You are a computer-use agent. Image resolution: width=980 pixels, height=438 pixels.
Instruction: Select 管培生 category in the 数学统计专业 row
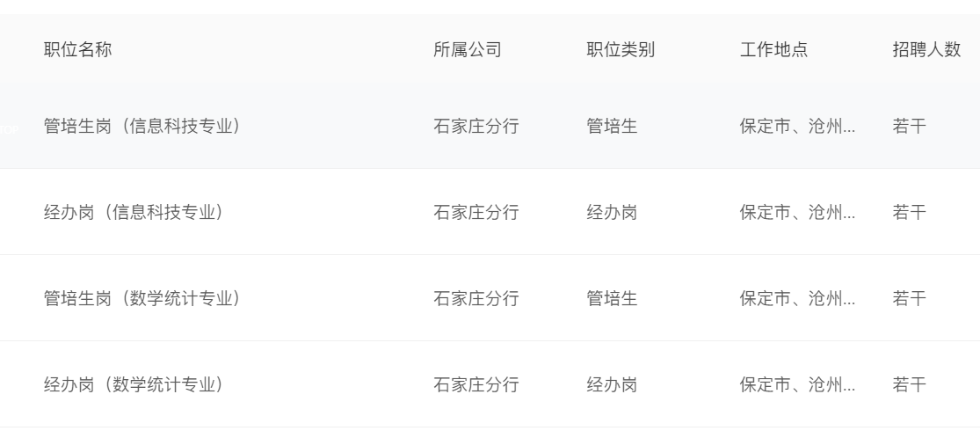pyautogui.click(x=612, y=298)
